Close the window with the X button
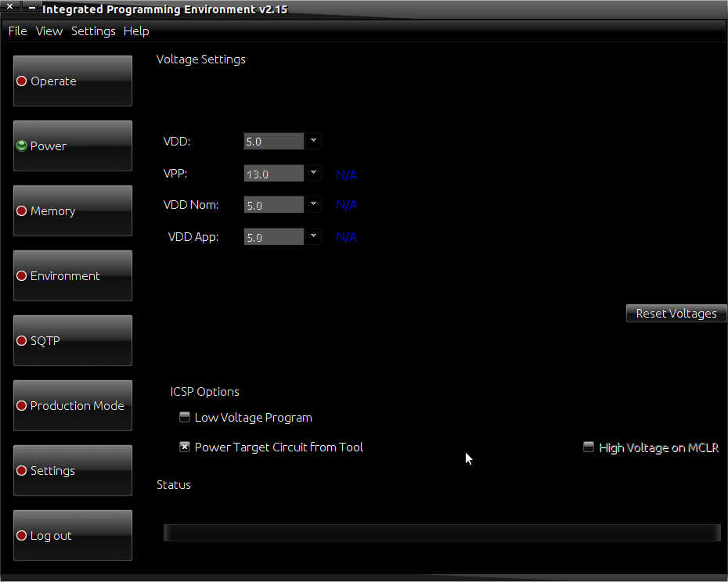Image resolution: width=728 pixels, height=582 pixels. pyautogui.click(x=9, y=6)
